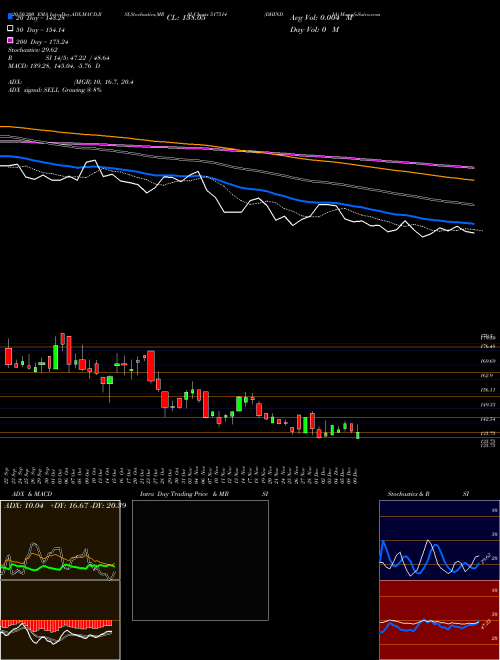The image size is (500, 660).
Task: Click the 'ADX signal: SELL Growing @ 8%' line
Action: pos(55,90)
